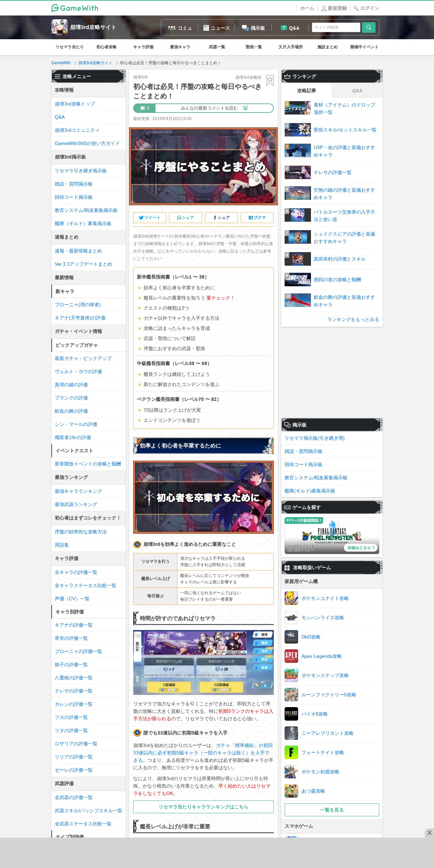Click the GameWith logo
The width and height of the screenshot is (434, 868).
75,8
